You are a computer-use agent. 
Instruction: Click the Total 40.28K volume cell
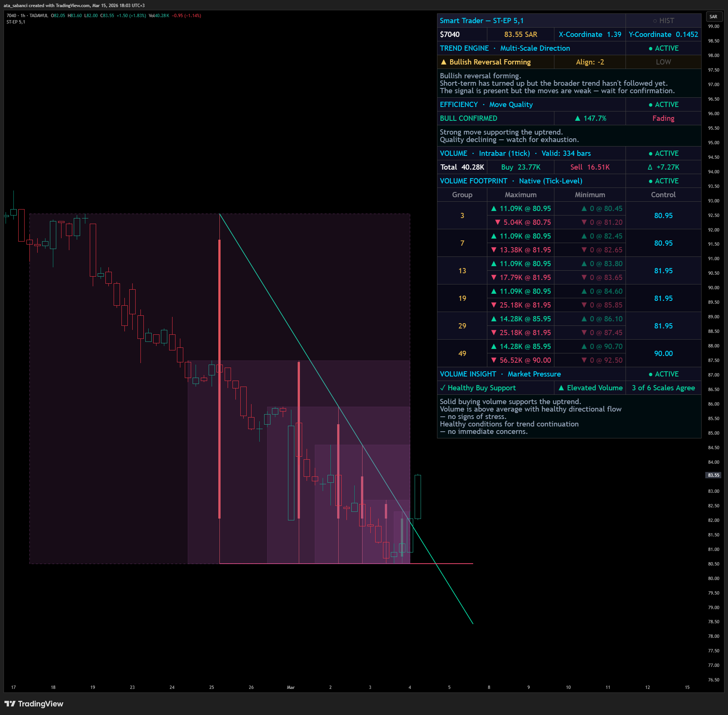[462, 167]
